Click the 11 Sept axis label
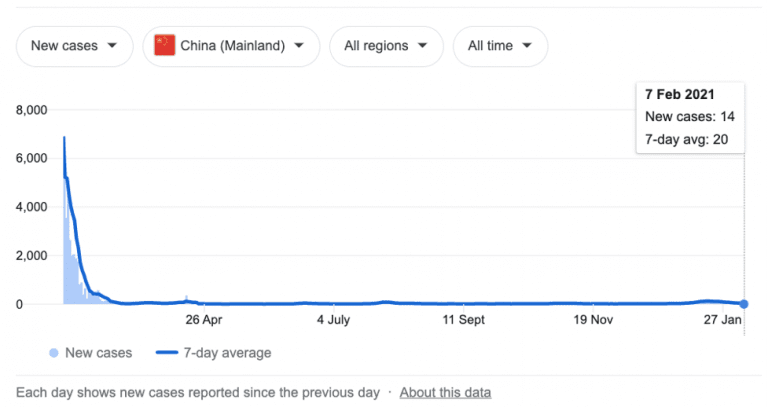This screenshot has height=407, width=768. tap(463, 320)
